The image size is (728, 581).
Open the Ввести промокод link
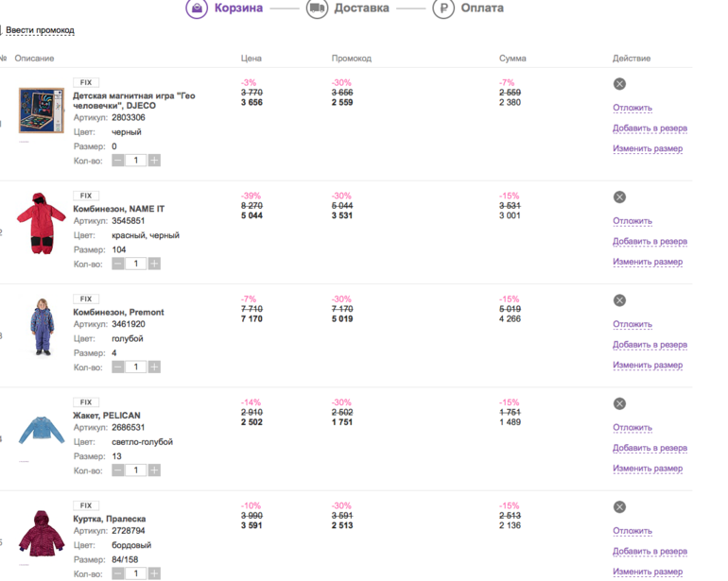[40, 30]
